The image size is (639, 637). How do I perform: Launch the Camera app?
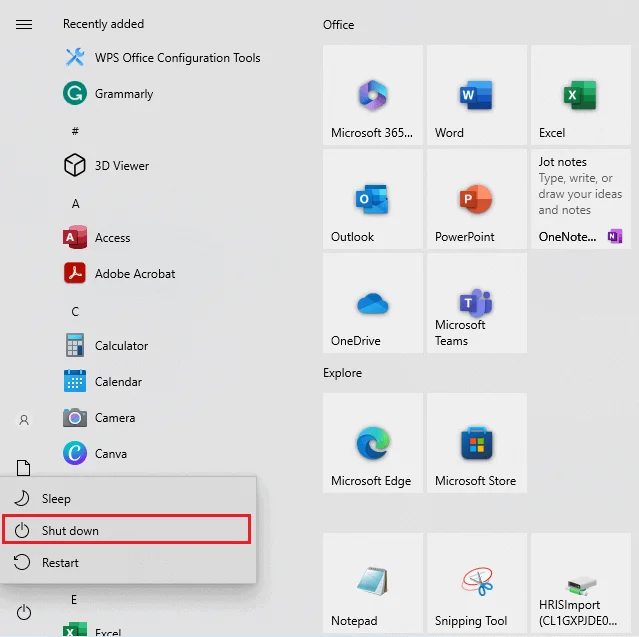pos(99,418)
